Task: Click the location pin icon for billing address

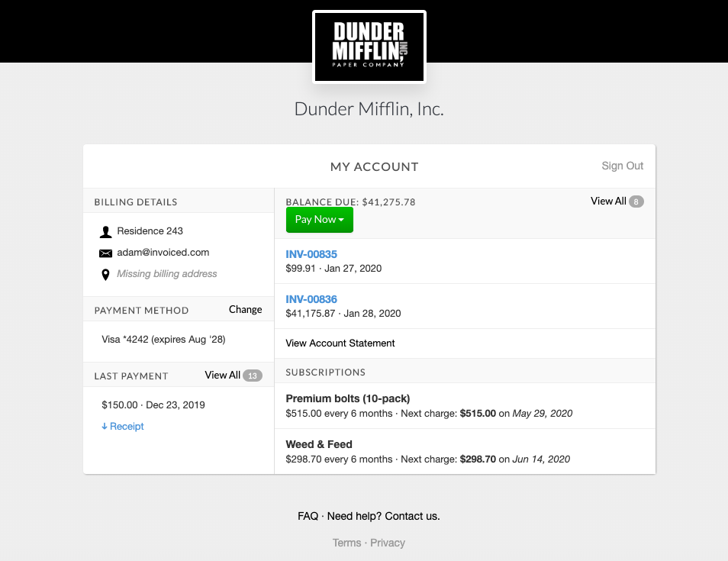Action: click(x=106, y=275)
